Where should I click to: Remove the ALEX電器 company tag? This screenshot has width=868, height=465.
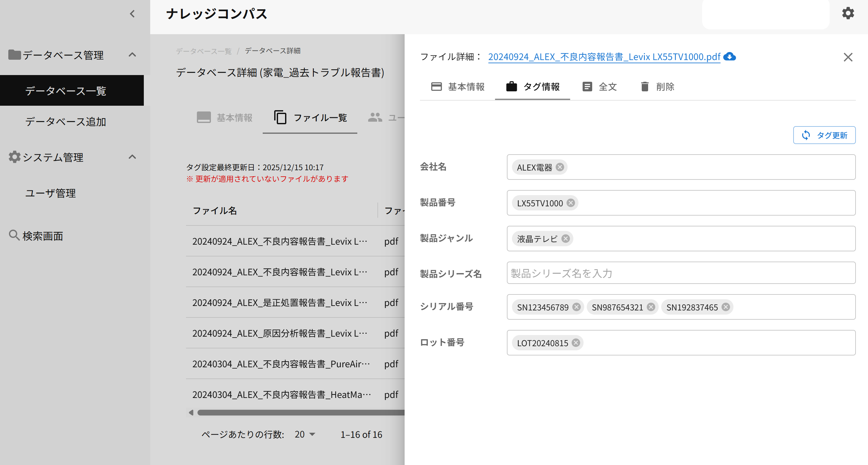click(x=560, y=167)
